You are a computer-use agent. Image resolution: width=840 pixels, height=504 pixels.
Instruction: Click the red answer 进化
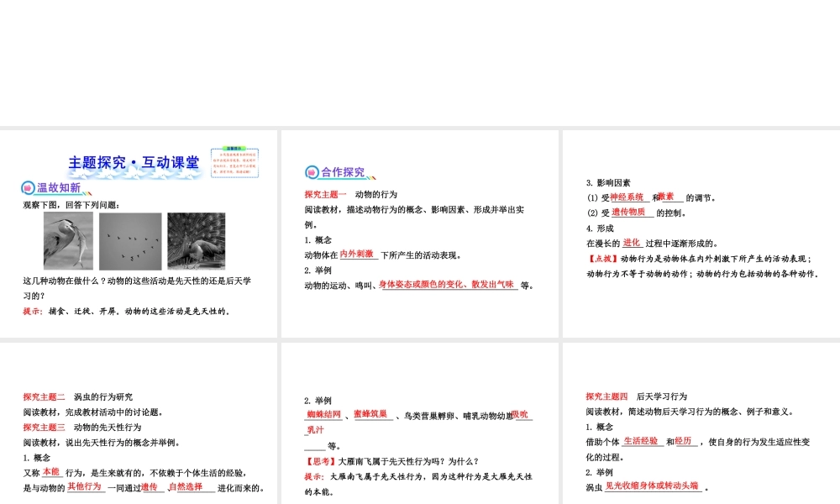click(x=632, y=243)
